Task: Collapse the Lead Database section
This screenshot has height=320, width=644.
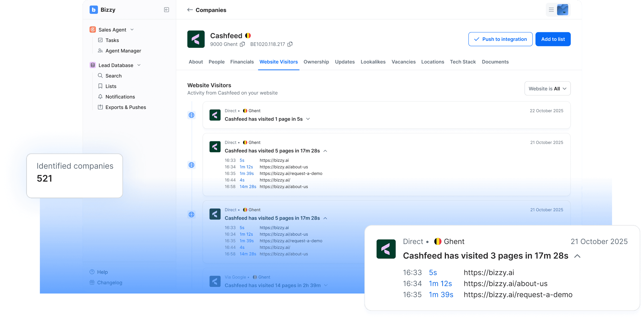Action: (139, 65)
